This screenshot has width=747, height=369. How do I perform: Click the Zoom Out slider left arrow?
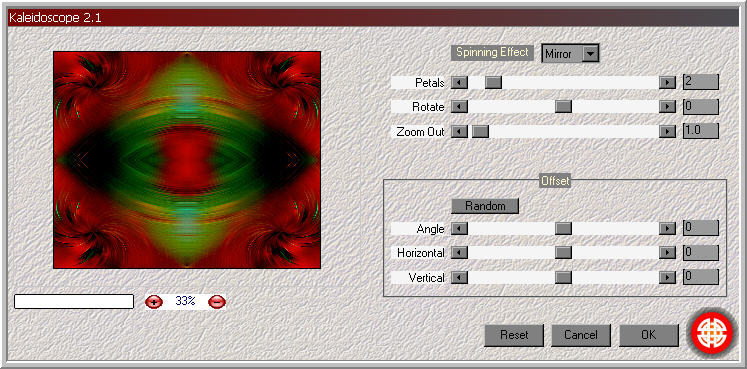coord(459,131)
